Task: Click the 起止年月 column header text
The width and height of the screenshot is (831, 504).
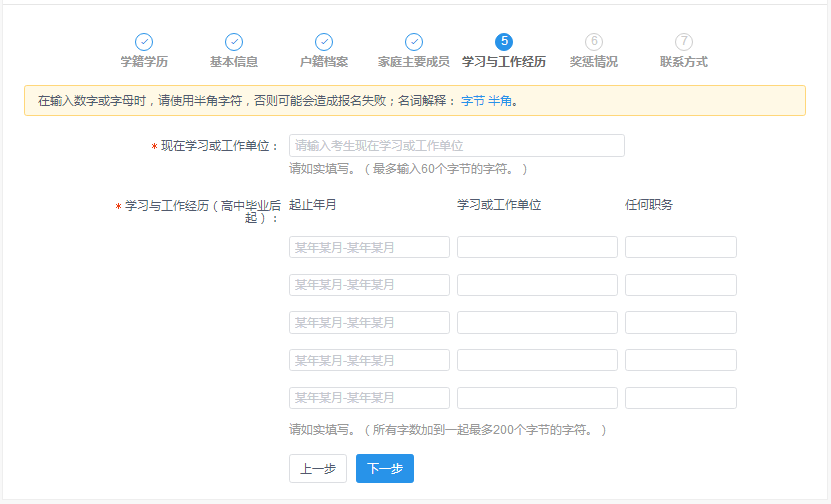Action: point(313,205)
